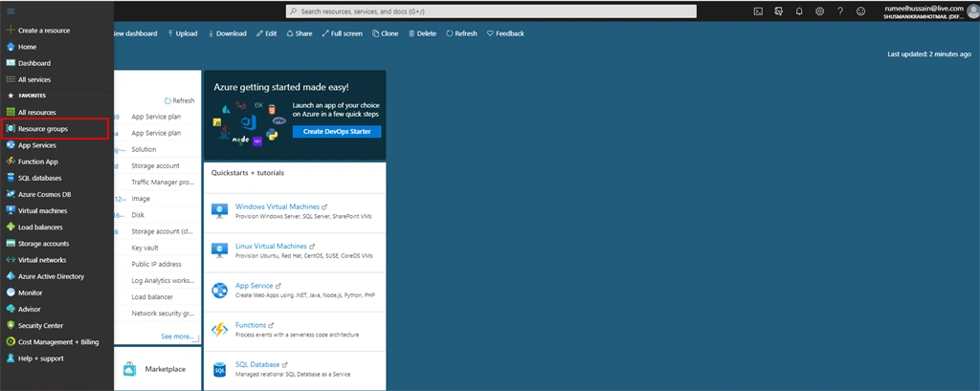Image resolution: width=980 pixels, height=391 pixels.
Task: Refresh the dashboard from the toolbar
Action: pyautogui.click(x=461, y=33)
